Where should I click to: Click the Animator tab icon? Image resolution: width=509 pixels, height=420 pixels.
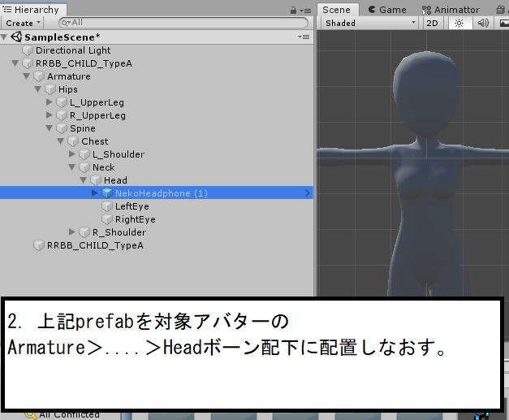click(x=426, y=10)
